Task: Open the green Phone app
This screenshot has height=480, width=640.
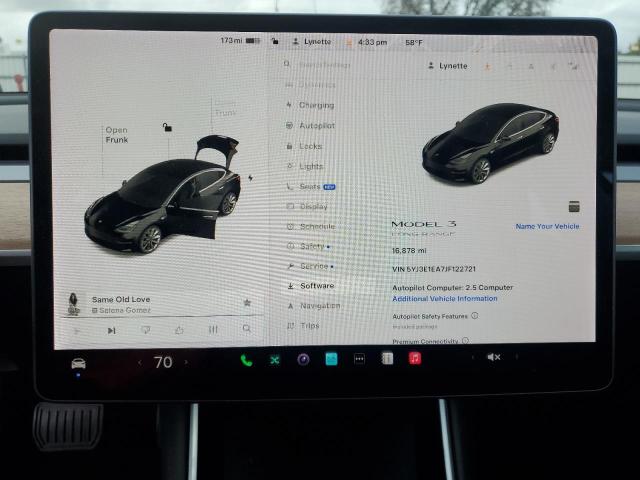Action: pos(246,360)
